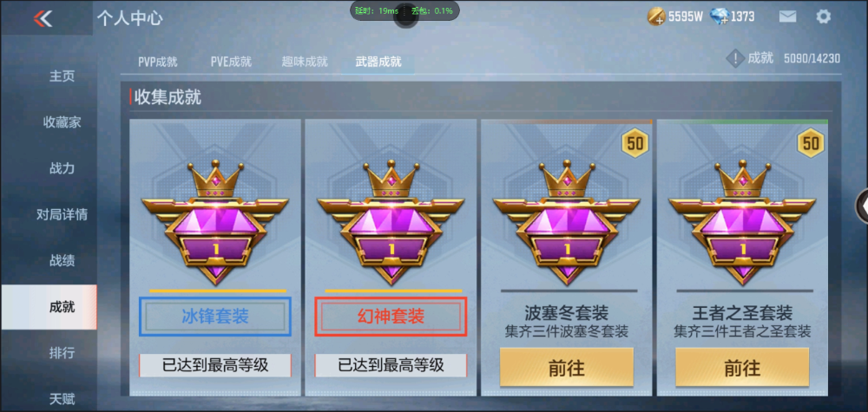This screenshot has height=412, width=868.
Task: Switch to the PVE成就 tab
Action: 231,62
